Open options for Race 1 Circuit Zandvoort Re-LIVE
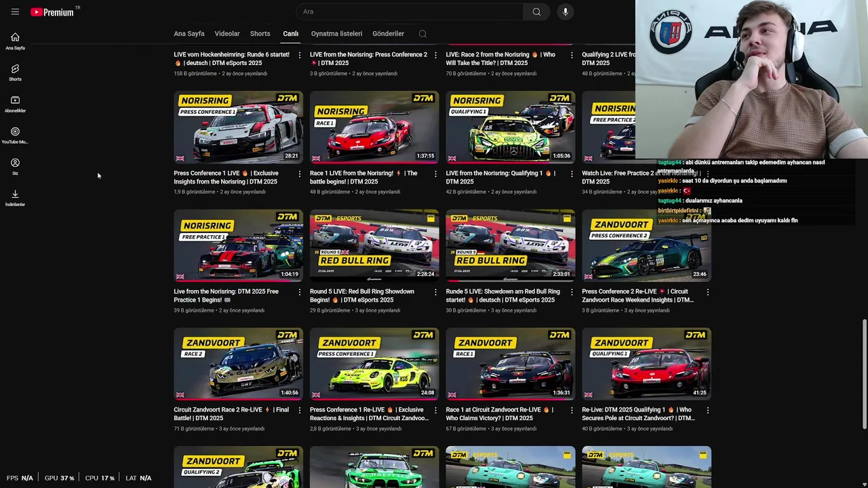This screenshot has height=488, width=868. click(572, 410)
